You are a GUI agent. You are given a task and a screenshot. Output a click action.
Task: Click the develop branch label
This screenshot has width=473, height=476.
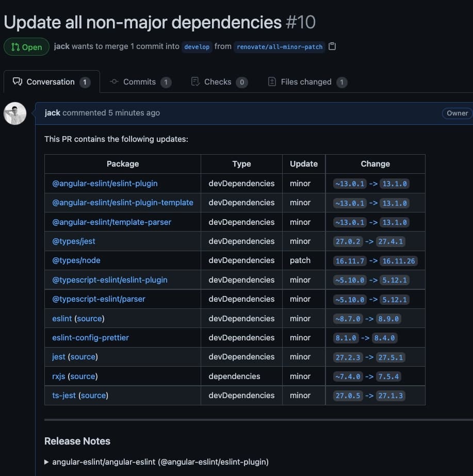197,47
